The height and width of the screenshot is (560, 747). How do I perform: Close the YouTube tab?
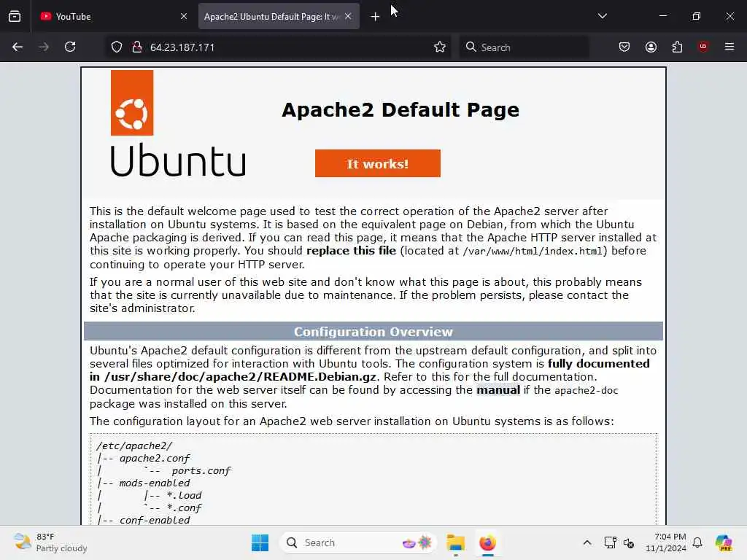(184, 16)
